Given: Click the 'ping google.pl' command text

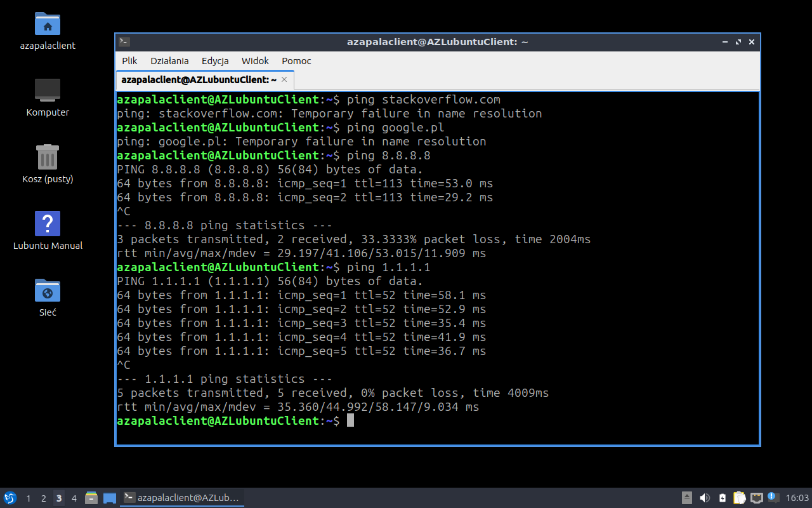Looking at the screenshot, I should (396, 128).
